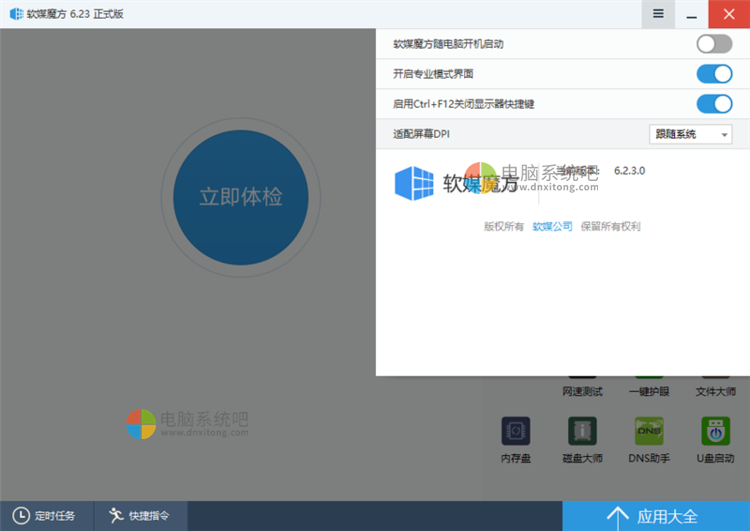Disable the 开启专业模式界面 toggle
The image size is (750, 531).
pos(714,74)
